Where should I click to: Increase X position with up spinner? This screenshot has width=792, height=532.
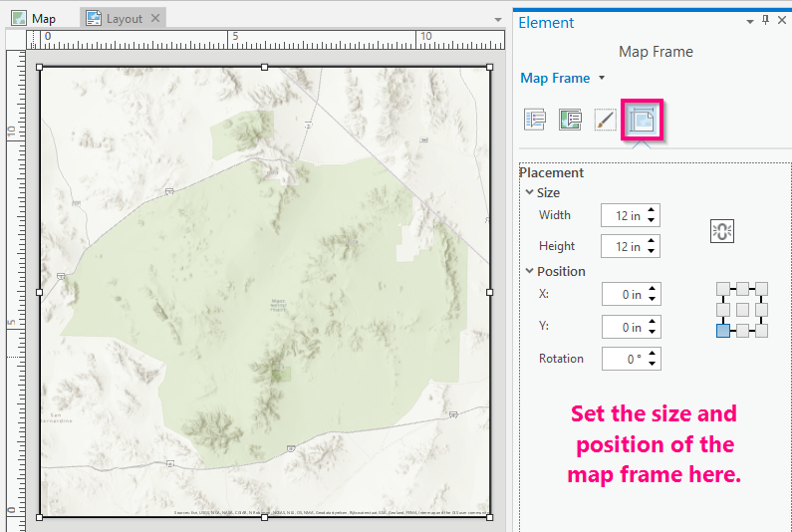[653, 289]
